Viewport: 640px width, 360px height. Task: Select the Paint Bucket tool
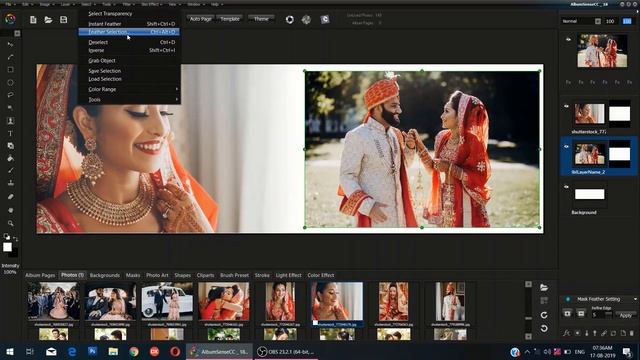pyautogui.click(x=11, y=158)
